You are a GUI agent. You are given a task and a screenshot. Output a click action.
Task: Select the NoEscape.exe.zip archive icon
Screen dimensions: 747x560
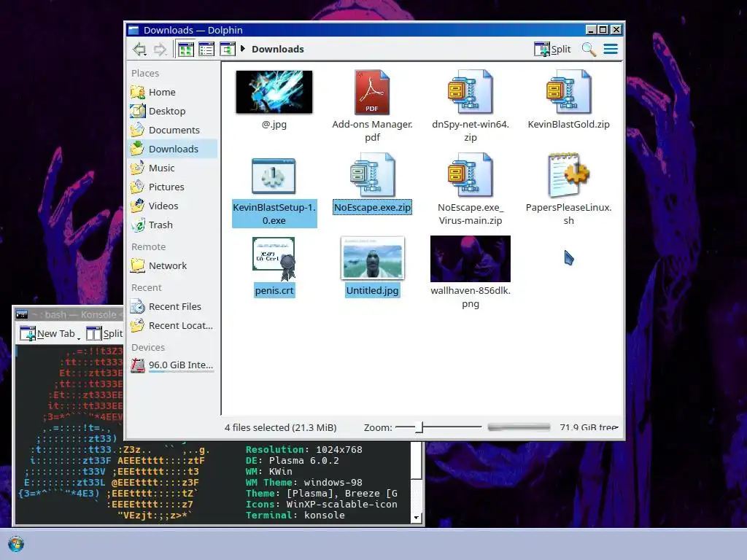coord(372,175)
